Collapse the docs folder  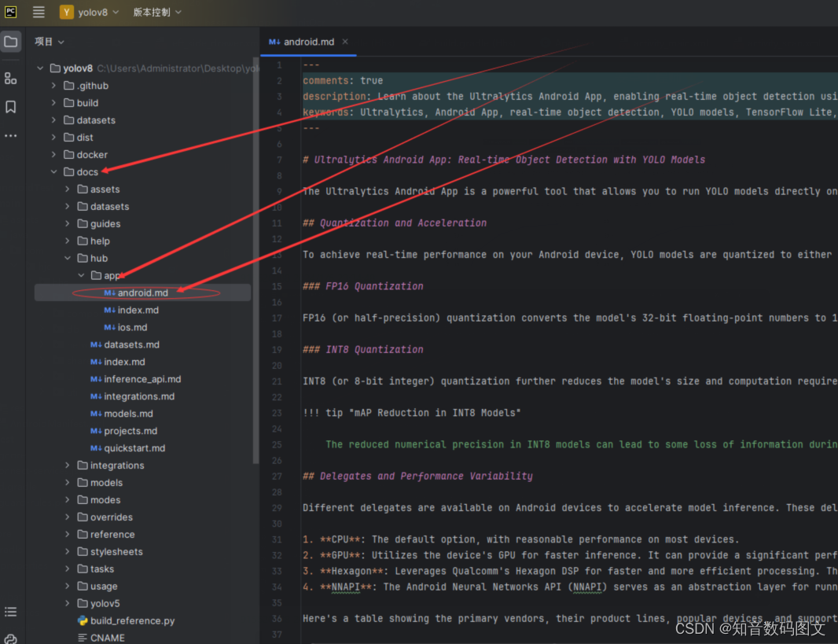[53, 171]
